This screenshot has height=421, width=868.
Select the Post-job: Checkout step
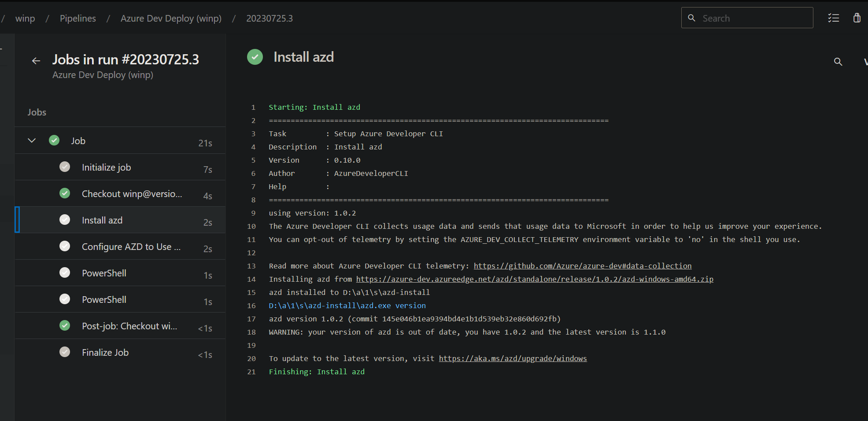(121, 326)
